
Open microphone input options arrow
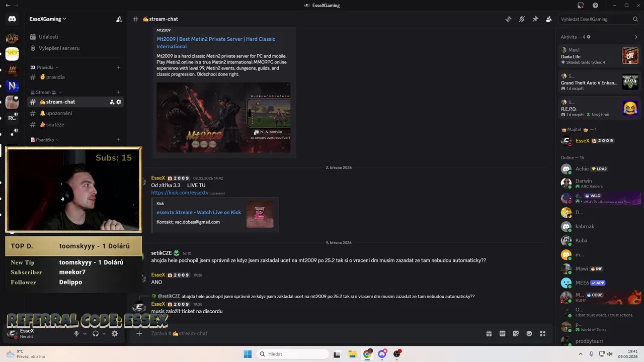point(85,333)
